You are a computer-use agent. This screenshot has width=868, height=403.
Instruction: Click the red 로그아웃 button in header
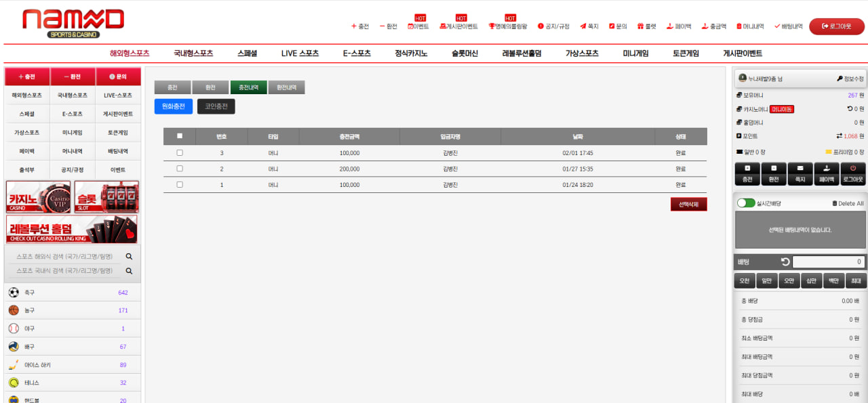pyautogui.click(x=837, y=26)
